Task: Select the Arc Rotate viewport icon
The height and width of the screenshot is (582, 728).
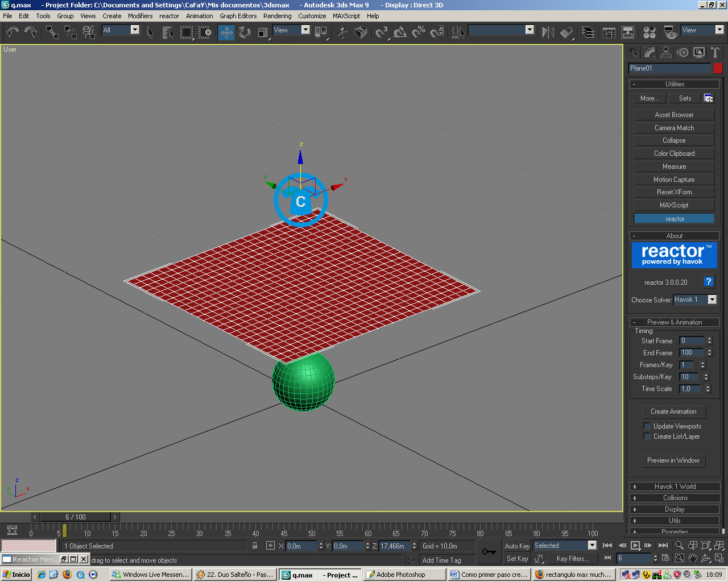Action: coord(706,559)
